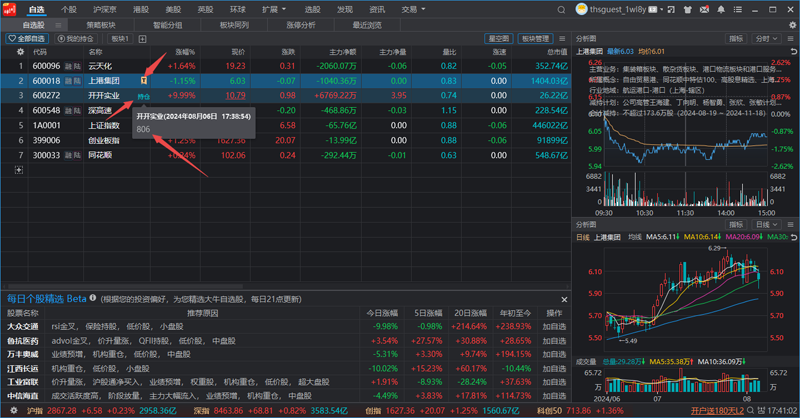Open the mail messages envelope icon
The height and width of the screenshot is (418, 800).
pyautogui.click(x=704, y=9)
